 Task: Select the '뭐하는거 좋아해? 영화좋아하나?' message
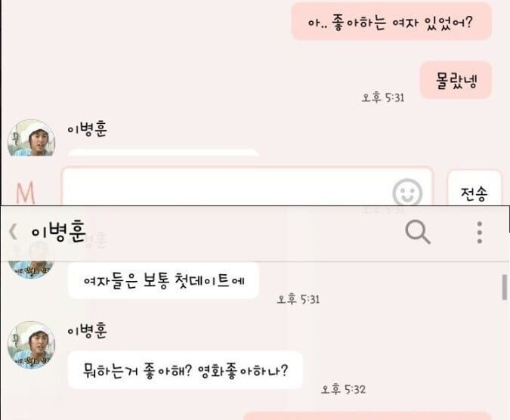tap(185, 370)
